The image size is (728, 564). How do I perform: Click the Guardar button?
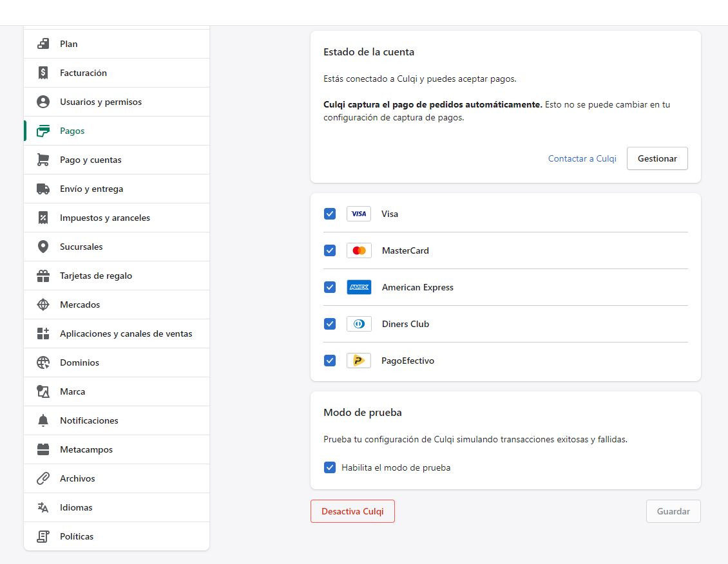[x=673, y=511]
